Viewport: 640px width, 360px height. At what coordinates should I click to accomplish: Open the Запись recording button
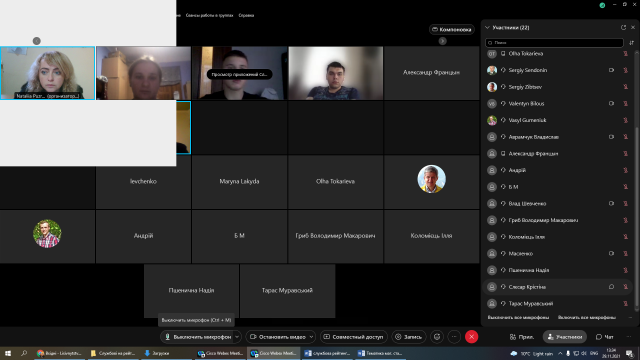[x=409, y=337]
